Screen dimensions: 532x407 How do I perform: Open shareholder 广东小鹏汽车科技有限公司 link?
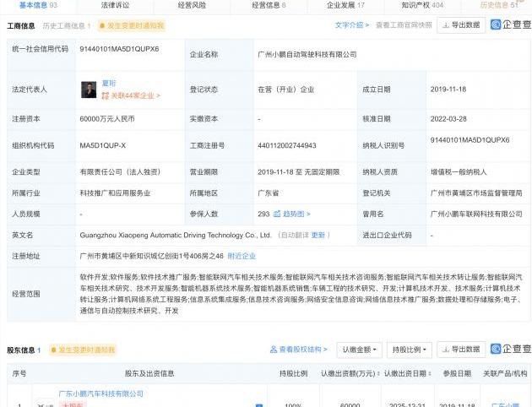coord(100,393)
